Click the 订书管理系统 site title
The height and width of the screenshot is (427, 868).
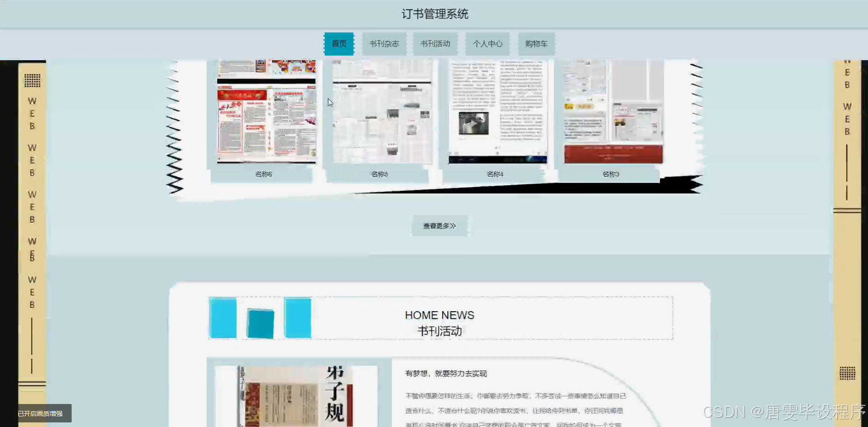point(435,14)
